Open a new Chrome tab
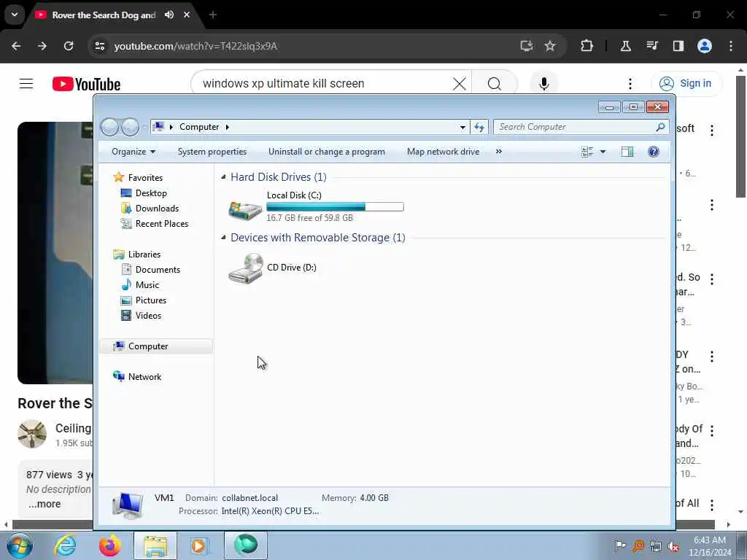This screenshot has width=747, height=560. pos(213,15)
